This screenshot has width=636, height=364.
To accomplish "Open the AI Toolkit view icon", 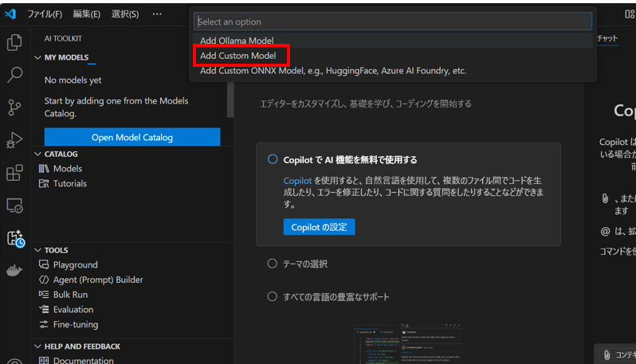I will [15, 238].
